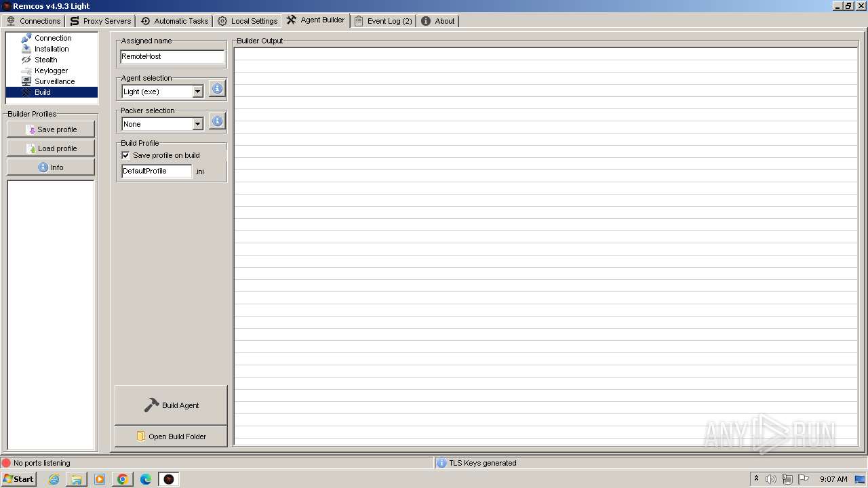This screenshot has width=868, height=488.
Task: Launch Google Chrome from the taskbar
Action: 123,479
